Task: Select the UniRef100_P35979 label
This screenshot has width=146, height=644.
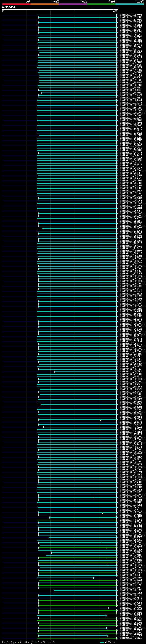Action: pyautogui.click(x=131, y=301)
